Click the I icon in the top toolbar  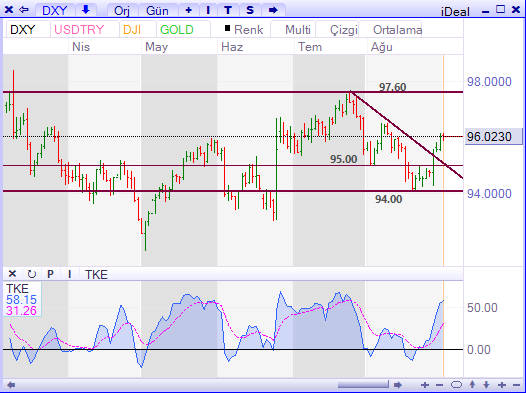click(208, 10)
